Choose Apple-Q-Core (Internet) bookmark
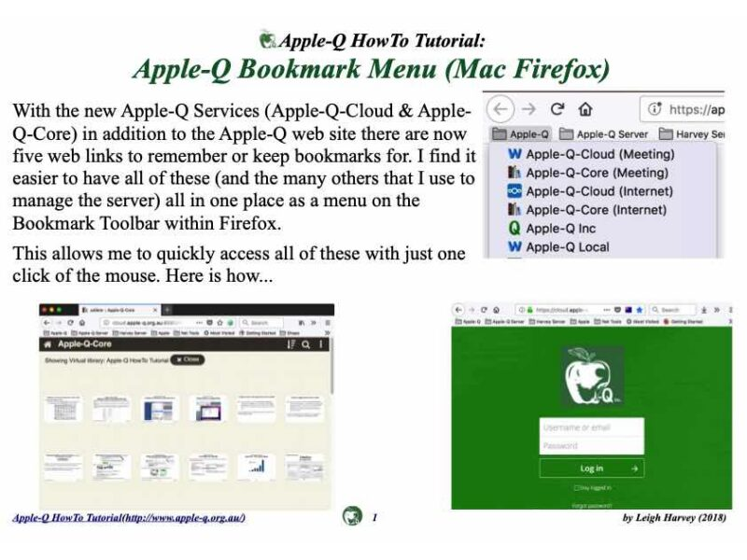This screenshot has height=560, width=747. point(587,210)
